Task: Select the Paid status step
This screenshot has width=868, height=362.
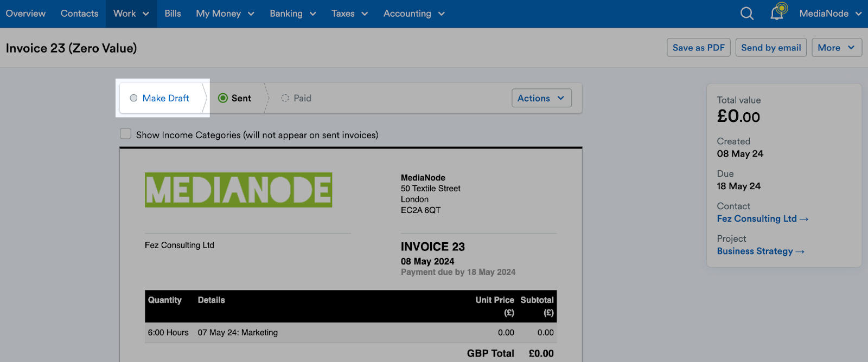Action: 296,98
